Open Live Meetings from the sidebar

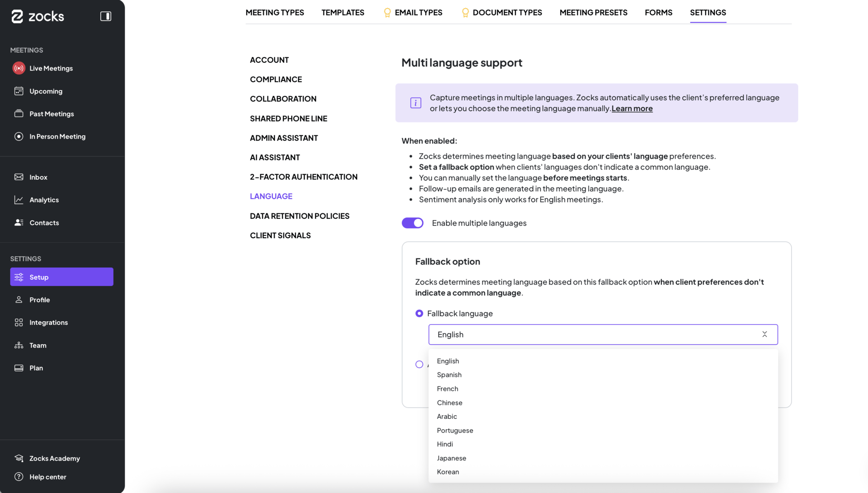(51, 68)
